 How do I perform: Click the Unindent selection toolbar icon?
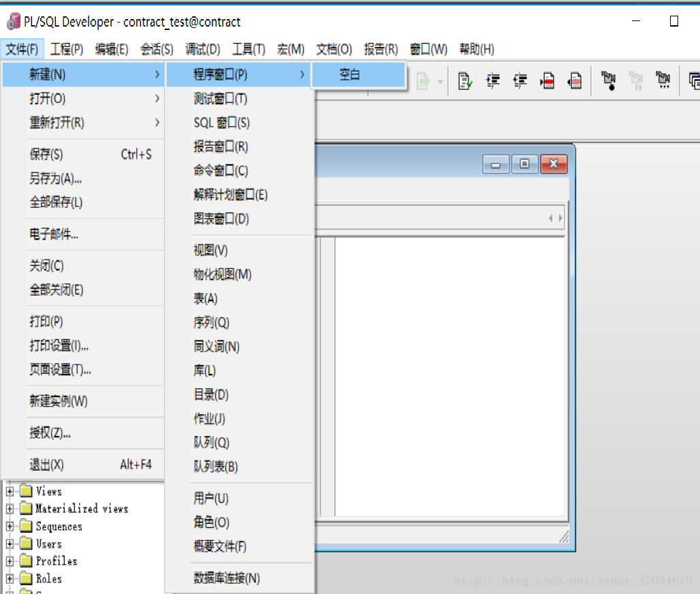coord(520,81)
